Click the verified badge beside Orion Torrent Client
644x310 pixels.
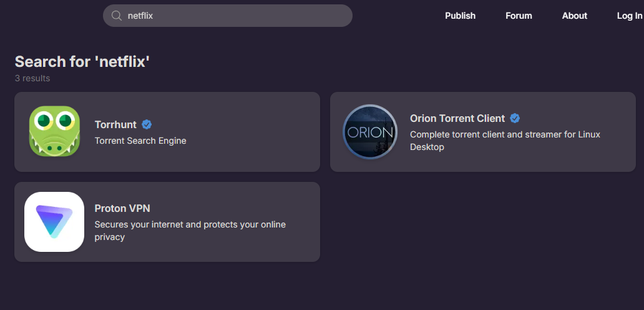(515, 118)
